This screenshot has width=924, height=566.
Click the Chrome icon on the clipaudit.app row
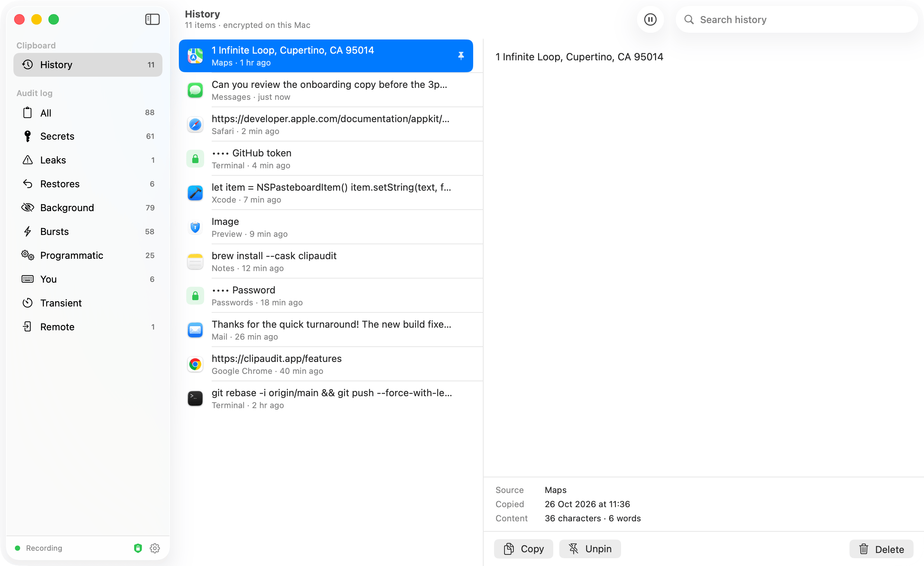(195, 364)
